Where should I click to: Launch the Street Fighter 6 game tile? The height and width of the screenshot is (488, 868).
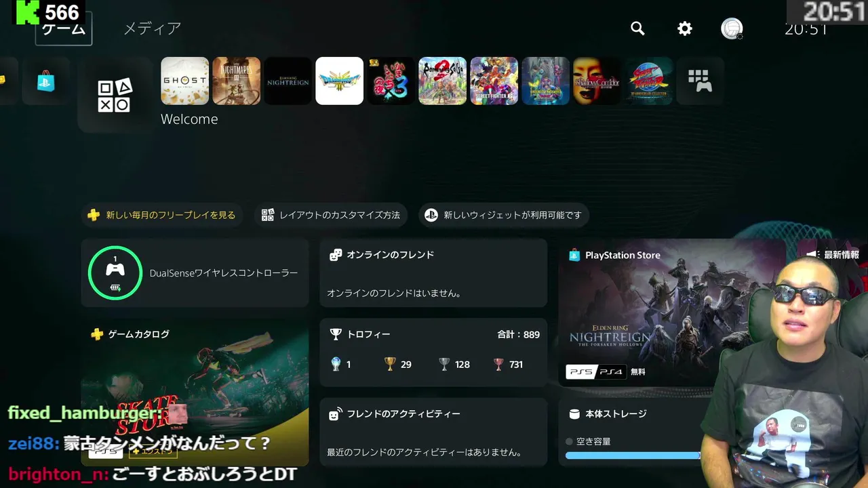494,81
